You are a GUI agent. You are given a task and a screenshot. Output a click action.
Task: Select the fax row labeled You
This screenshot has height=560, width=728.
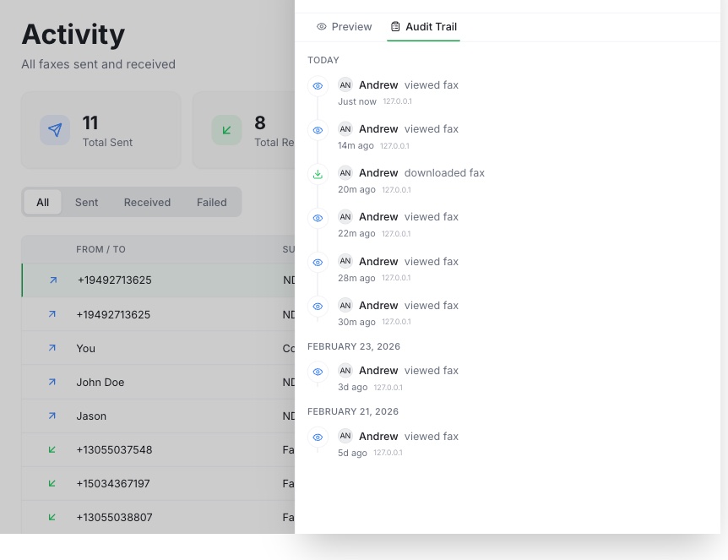158,348
